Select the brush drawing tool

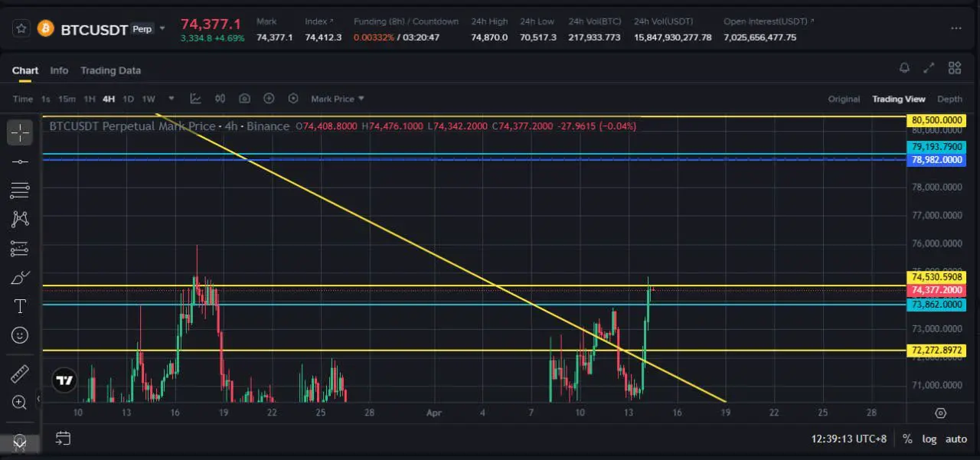tap(20, 277)
